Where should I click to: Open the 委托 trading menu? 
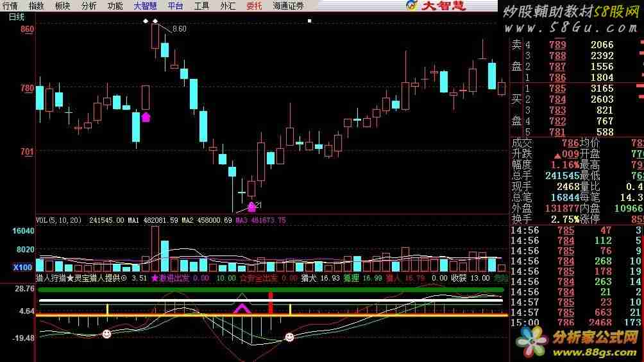(254, 6)
